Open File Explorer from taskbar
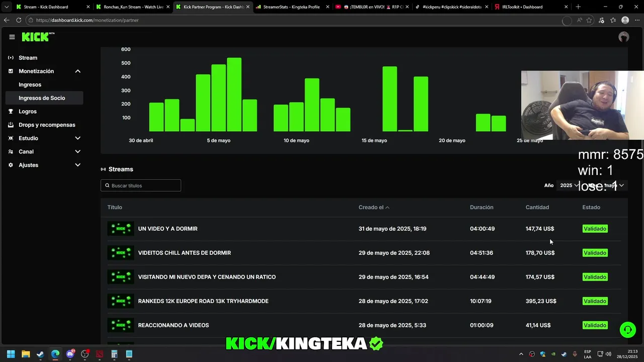This screenshot has width=644, height=362. click(26, 354)
